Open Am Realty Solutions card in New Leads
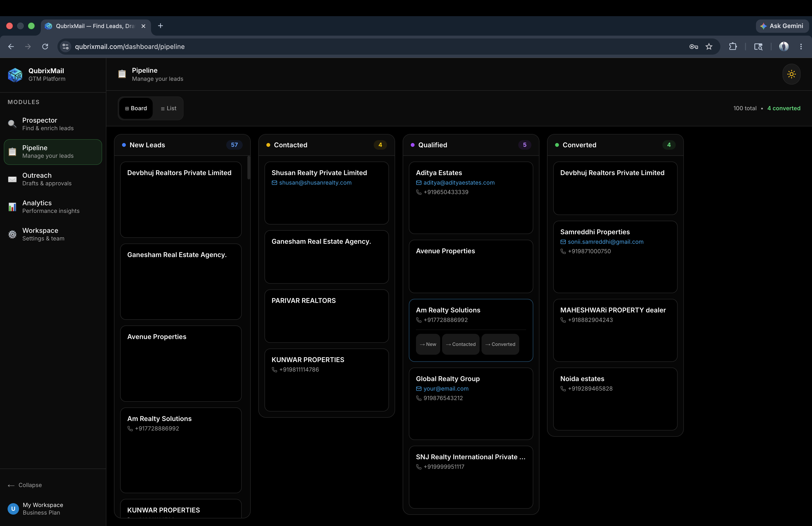Image resolution: width=812 pixels, height=526 pixels. pyautogui.click(x=181, y=450)
